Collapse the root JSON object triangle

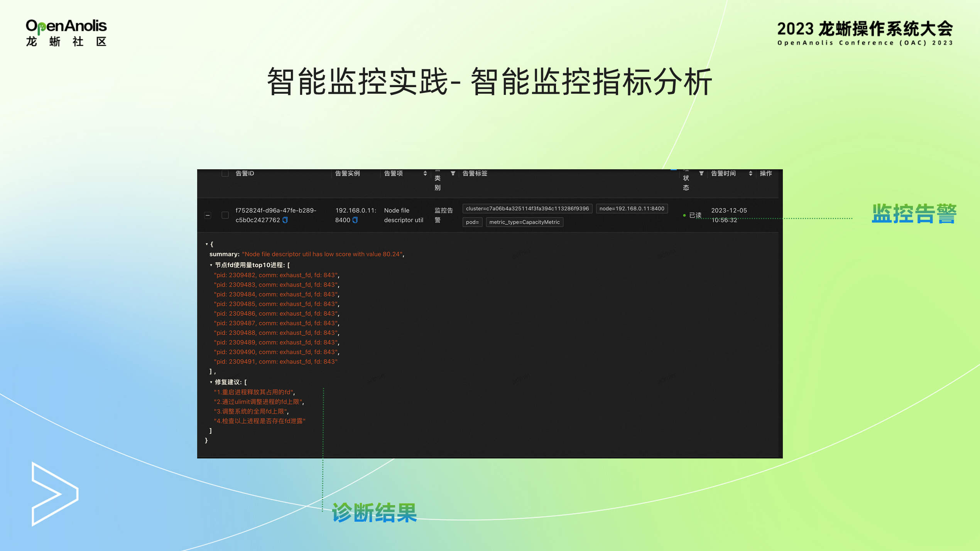pos(207,244)
